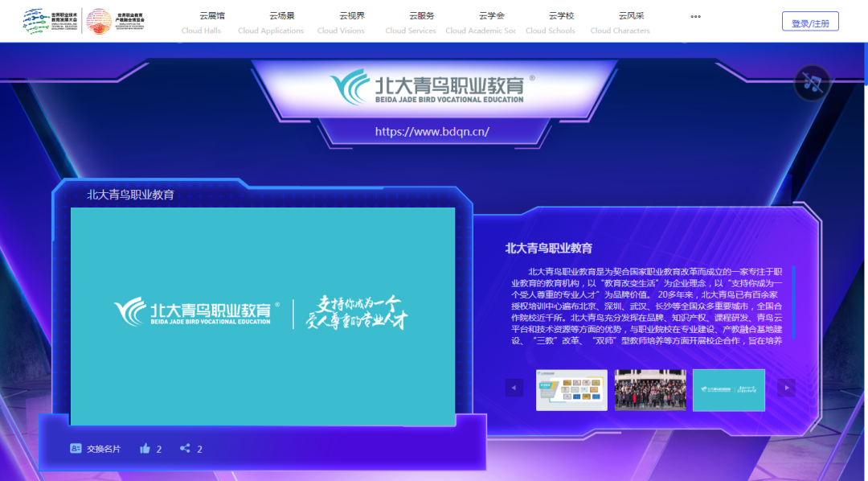This screenshot has width=868, height=481.
Task: Open the Cloud Halls menu
Action: pos(202,23)
